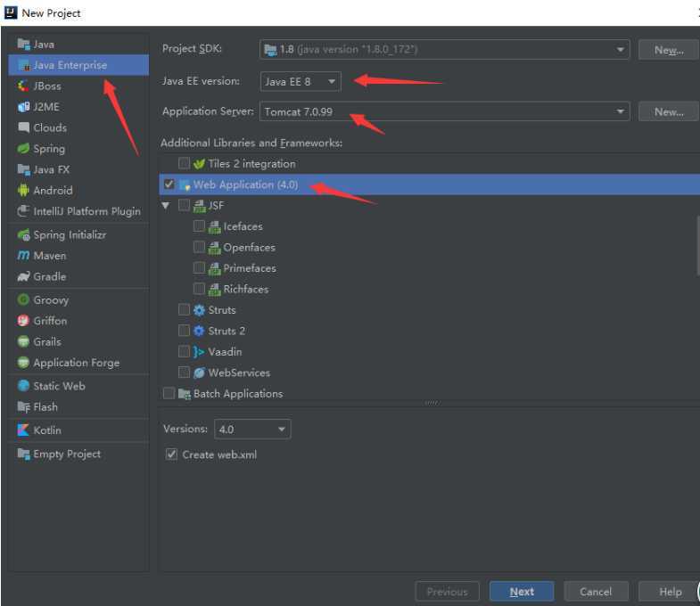Tick the Struts checkbox
Viewport: 700px width, 606px height.
click(184, 309)
